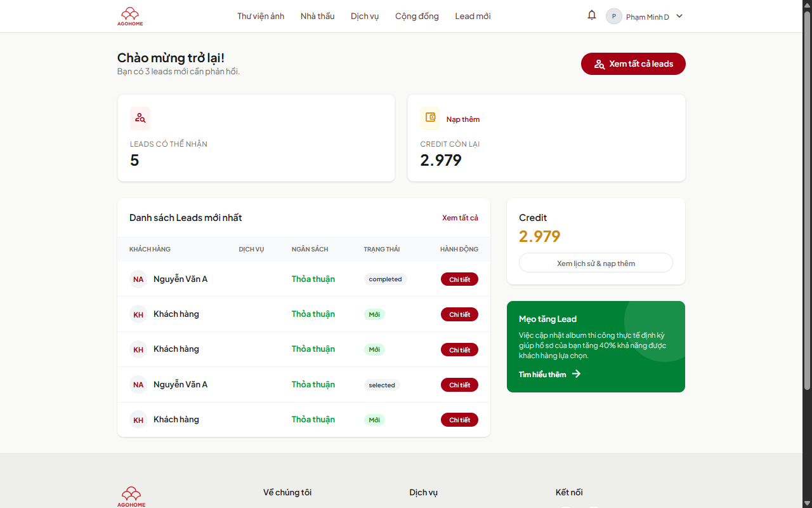Viewport: 812px width, 508px height.
Task: Click arrow icon beside Tìm hiểu thêm
Action: [576, 374]
